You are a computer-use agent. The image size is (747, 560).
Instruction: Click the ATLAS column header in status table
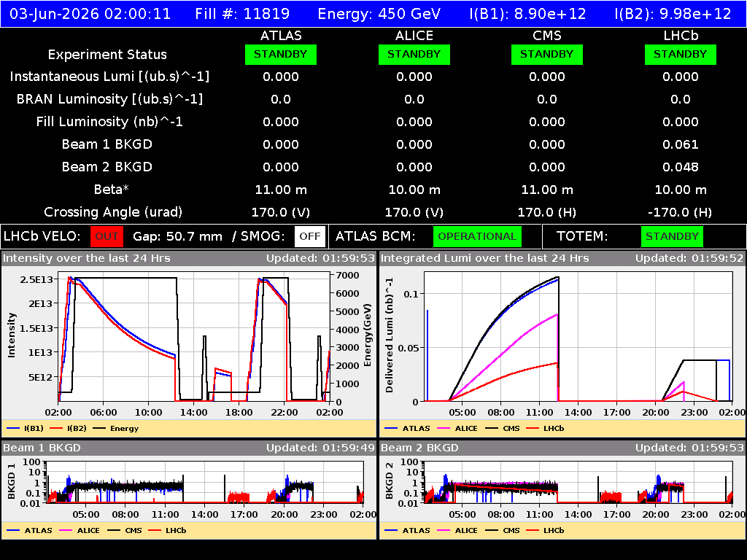point(281,36)
